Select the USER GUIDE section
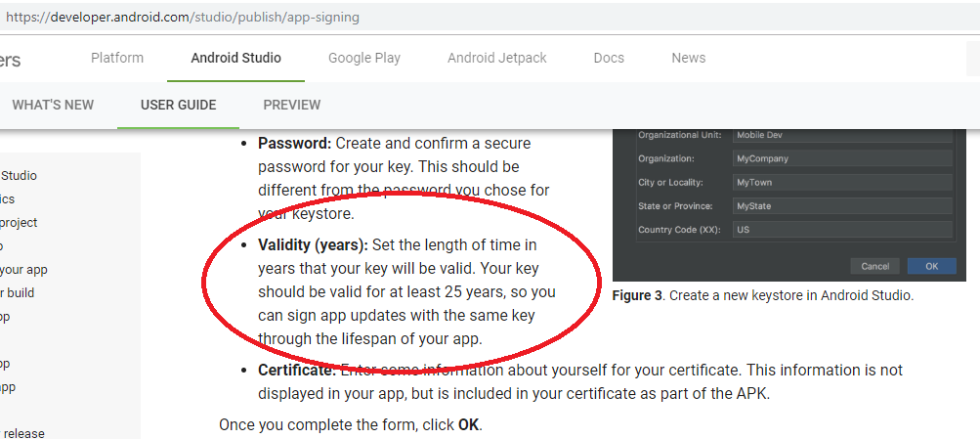Screen dimensions: 980x439 tap(178, 105)
